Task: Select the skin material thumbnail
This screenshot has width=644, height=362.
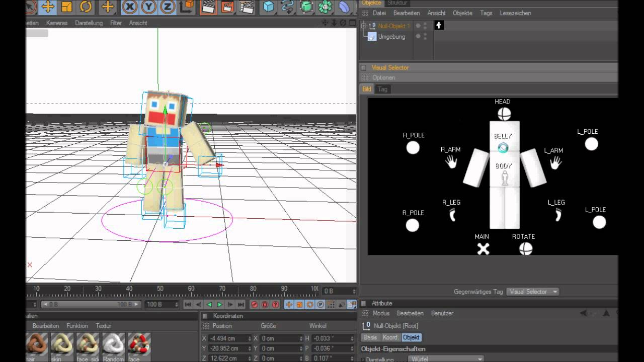Action: [62, 345]
